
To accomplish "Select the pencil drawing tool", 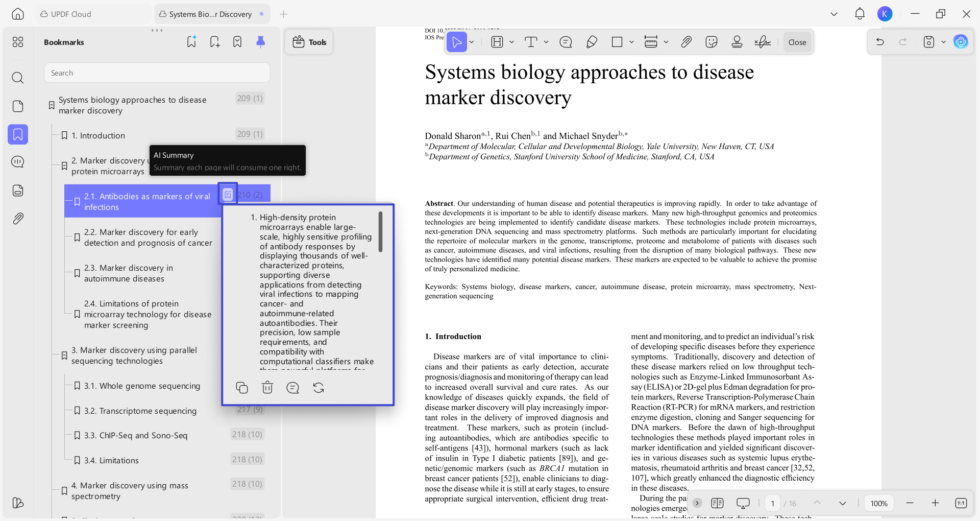I will [x=592, y=42].
